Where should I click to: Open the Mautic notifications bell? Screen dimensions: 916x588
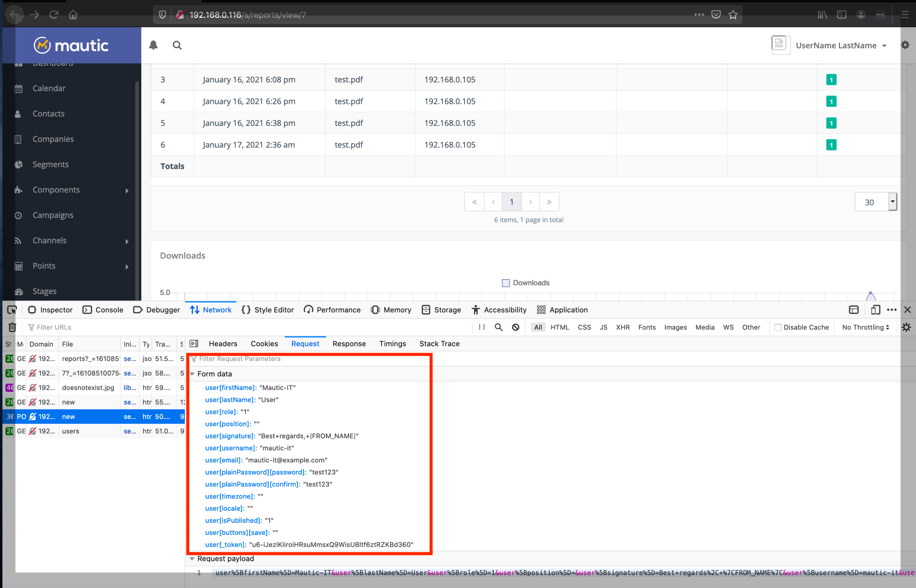coord(153,45)
